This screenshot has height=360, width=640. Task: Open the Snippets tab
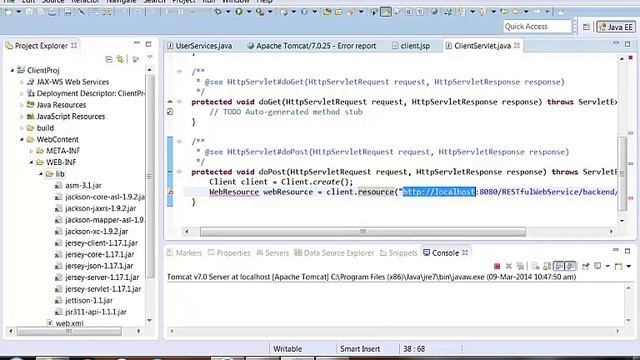pos(398,253)
